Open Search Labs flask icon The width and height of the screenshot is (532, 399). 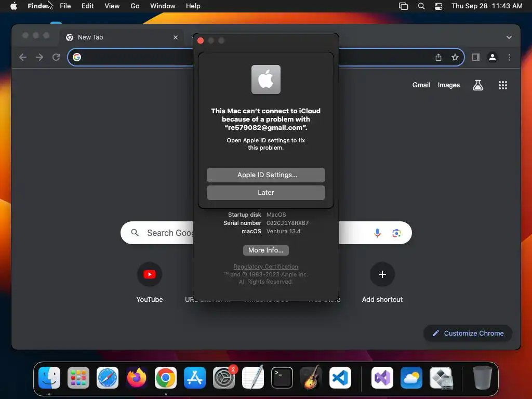coord(478,85)
